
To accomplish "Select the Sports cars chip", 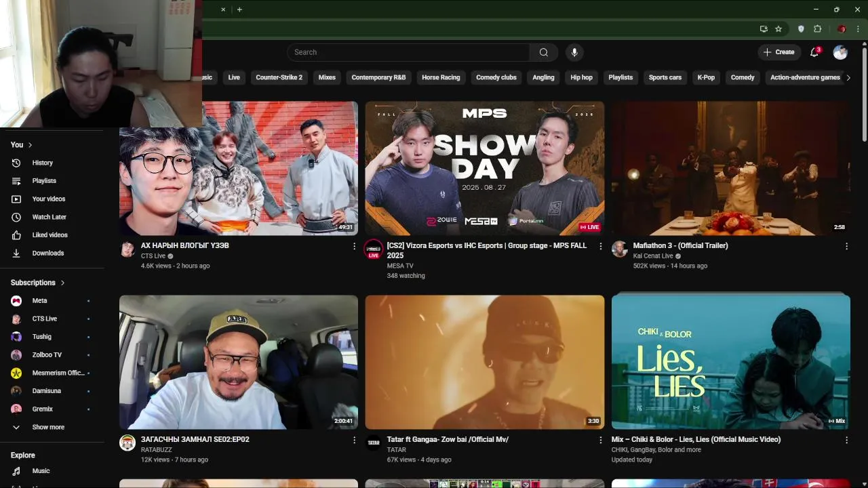I will click(665, 77).
